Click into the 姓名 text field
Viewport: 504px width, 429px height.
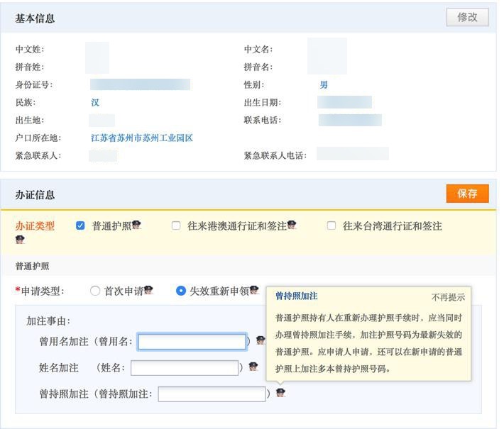185,367
